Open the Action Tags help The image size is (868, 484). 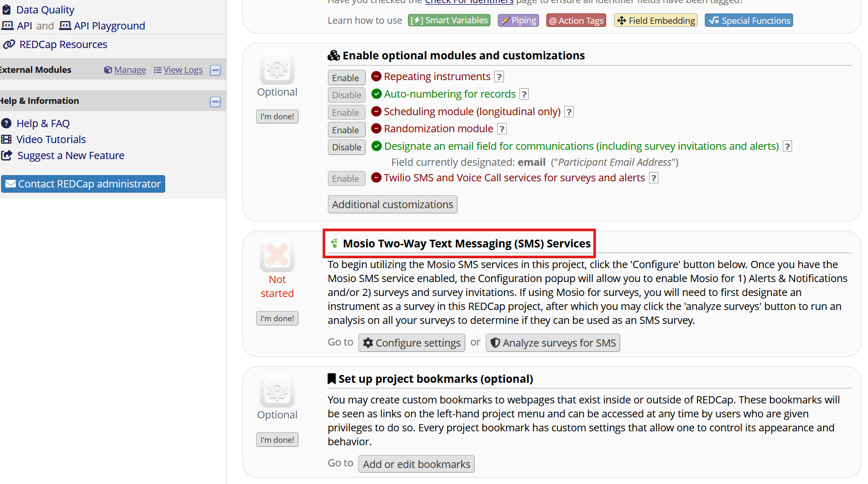tap(576, 21)
